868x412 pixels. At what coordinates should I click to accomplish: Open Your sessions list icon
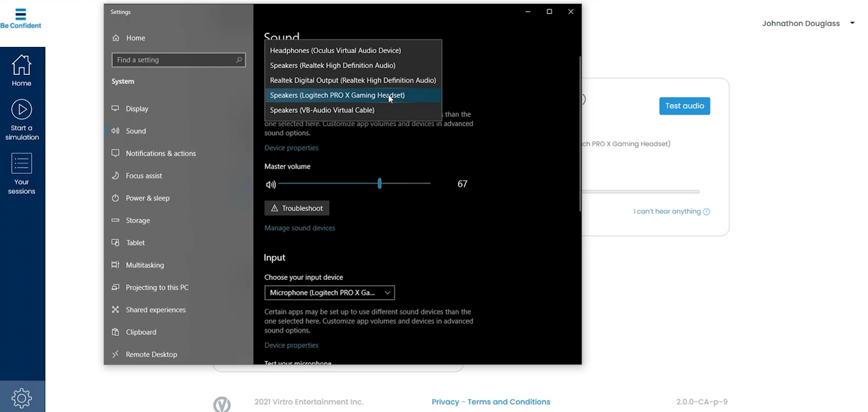click(x=22, y=163)
